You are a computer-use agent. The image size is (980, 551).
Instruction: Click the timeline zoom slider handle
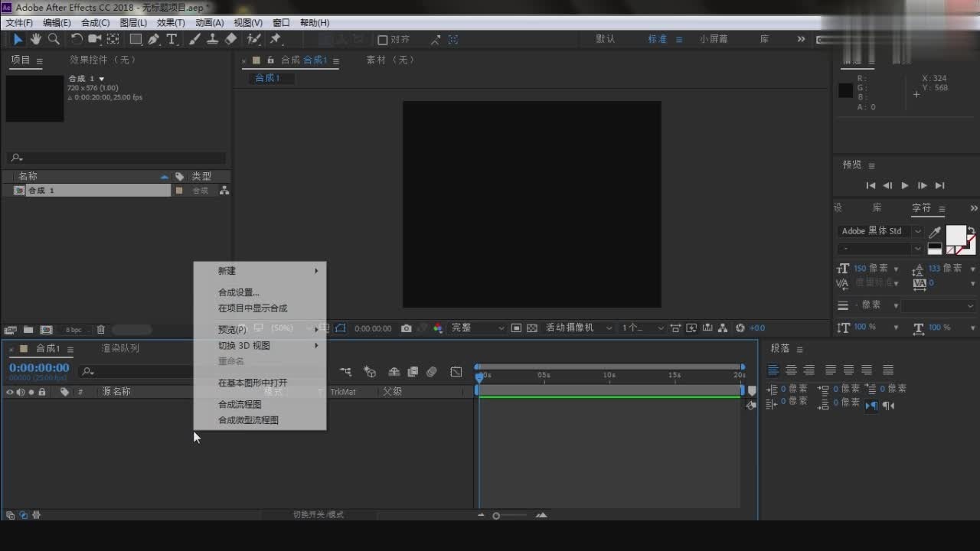[496, 516]
